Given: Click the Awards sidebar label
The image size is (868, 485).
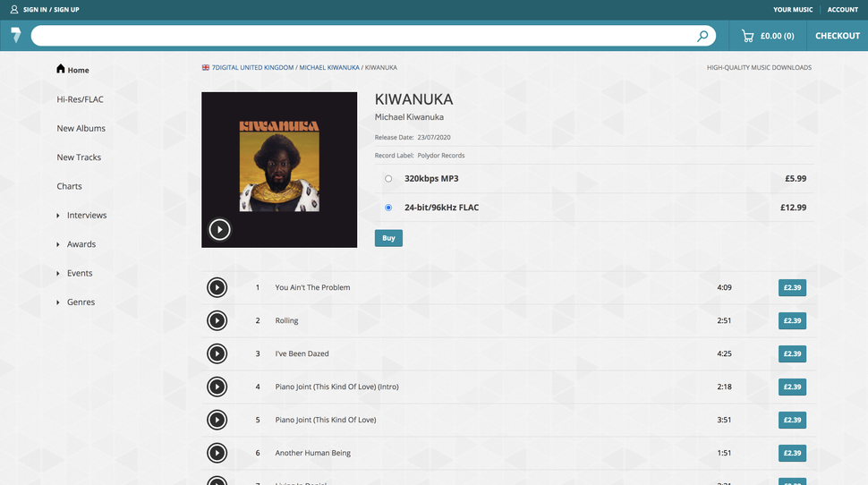Looking at the screenshot, I should [81, 244].
